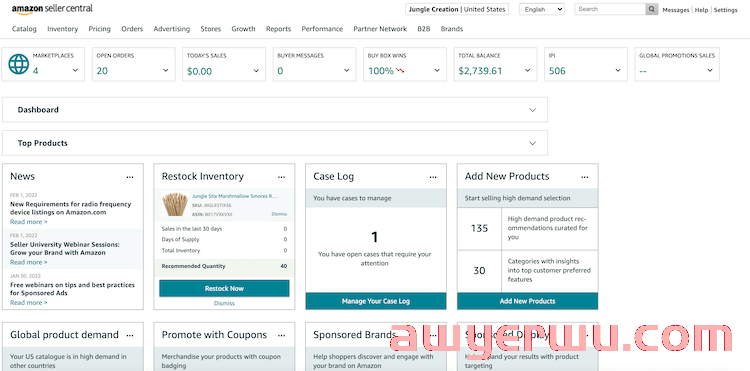Click the Jungle Stix product thumbnail
The image size is (750, 371).
click(x=176, y=205)
